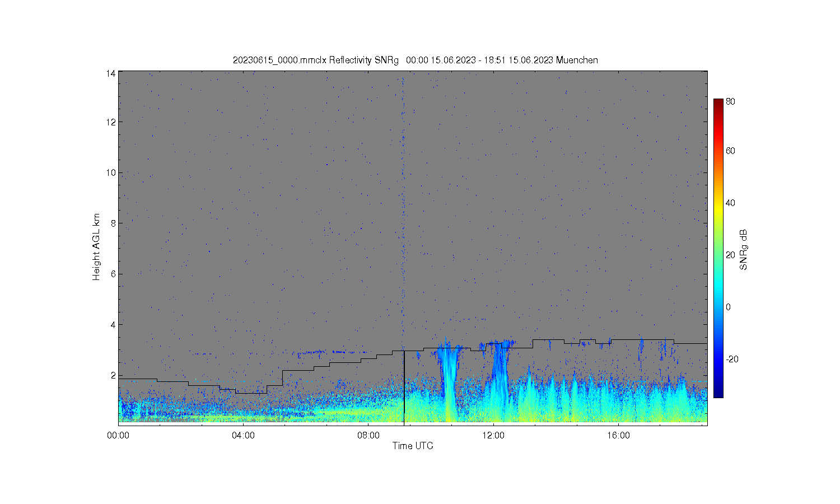840x504 pixels.
Task: Click the '00:00' time axis label
Action: pyautogui.click(x=119, y=435)
